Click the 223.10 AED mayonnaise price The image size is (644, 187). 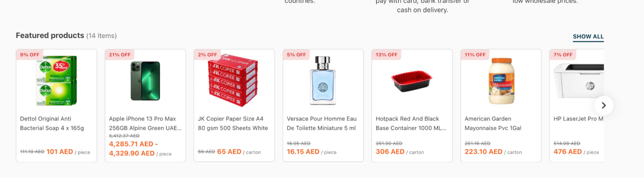tap(483, 152)
